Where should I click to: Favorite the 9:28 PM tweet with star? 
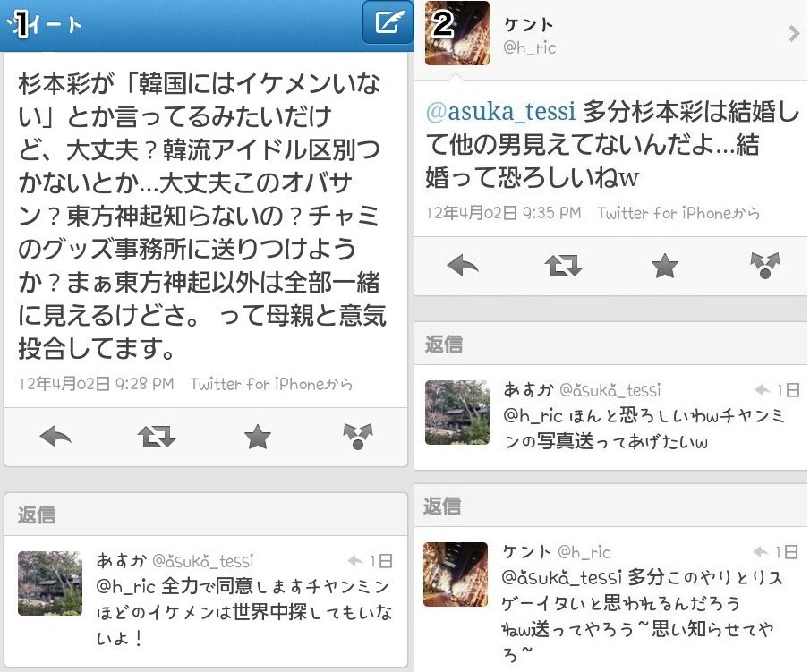pyautogui.click(x=257, y=437)
